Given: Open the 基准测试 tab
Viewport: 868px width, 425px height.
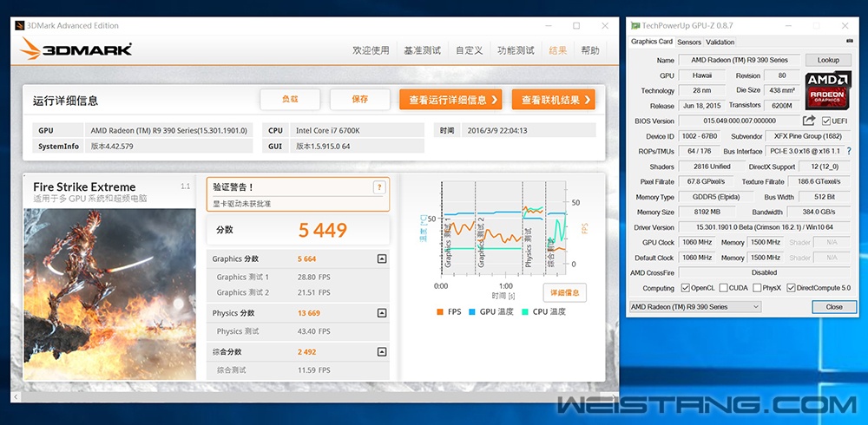Looking at the screenshot, I should coord(423,50).
